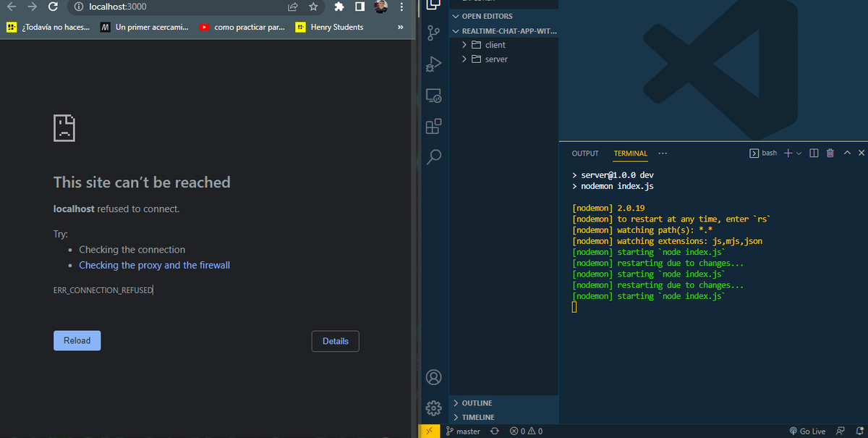The image size is (868, 438).
Task: View site information icon in address bar
Action: coord(79,7)
